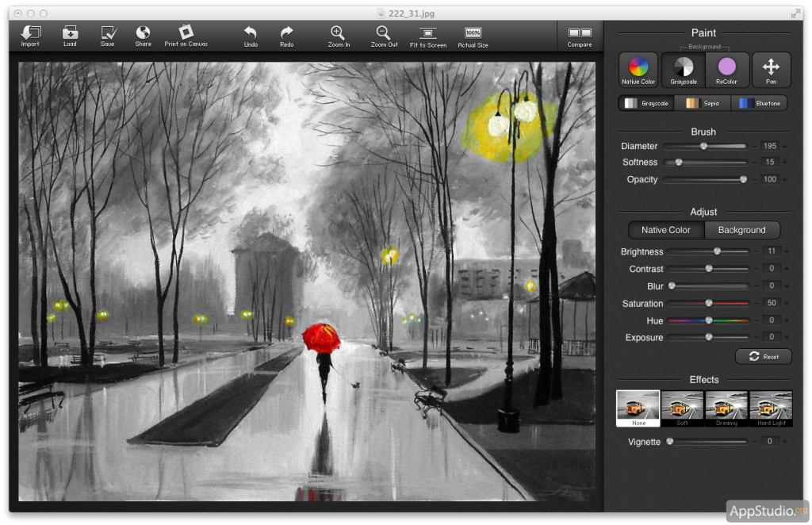The height and width of the screenshot is (525, 812).
Task: Click the Import icon in the toolbar
Action: pos(30,33)
